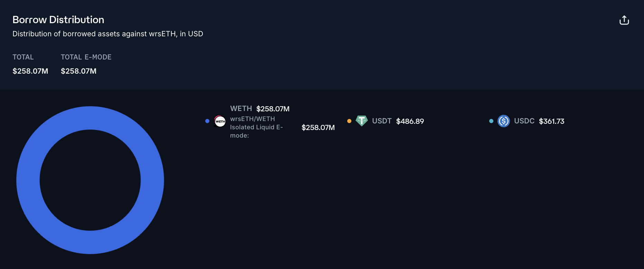The image size is (644, 269).
Task: Click the USDC amount $361.73
Action: (551, 121)
